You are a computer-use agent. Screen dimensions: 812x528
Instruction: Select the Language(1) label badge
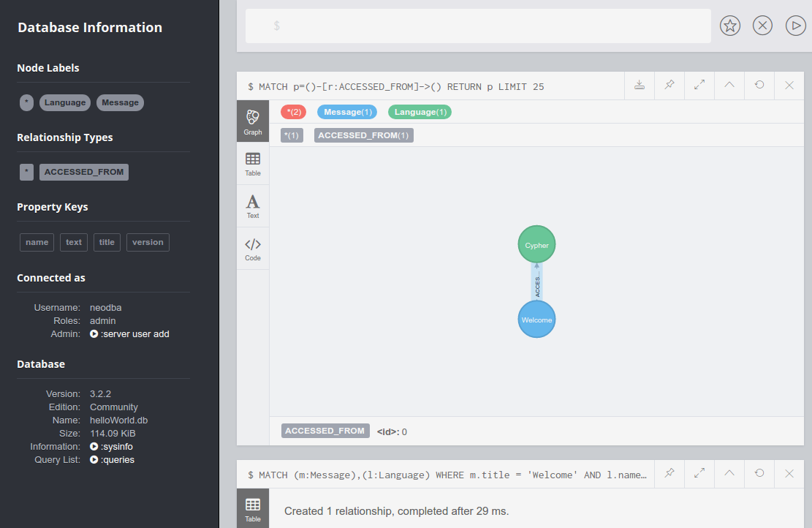[x=420, y=112]
